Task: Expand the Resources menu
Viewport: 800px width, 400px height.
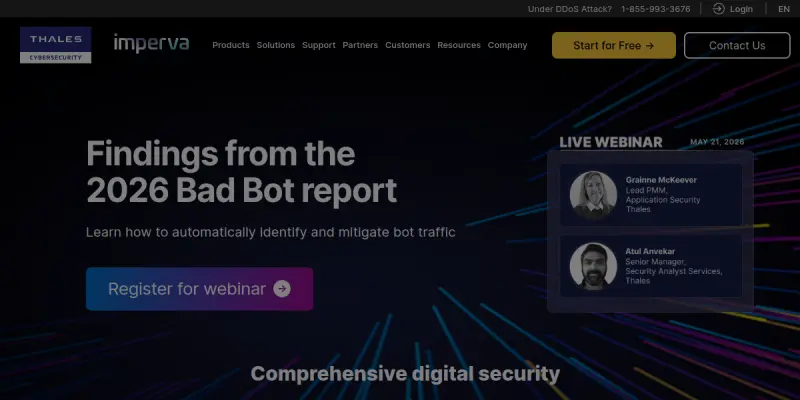Action: point(459,45)
